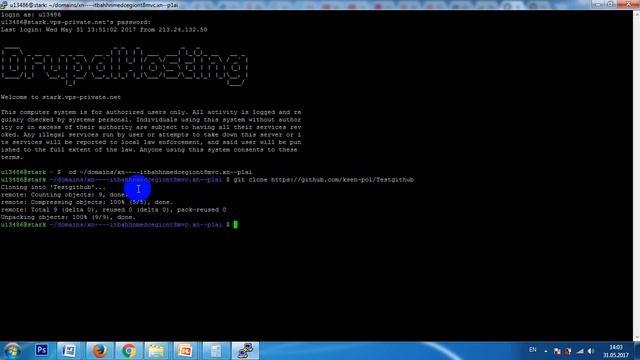Open the network signal tray icon
This screenshot has height=360, width=640.
coord(580,351)
